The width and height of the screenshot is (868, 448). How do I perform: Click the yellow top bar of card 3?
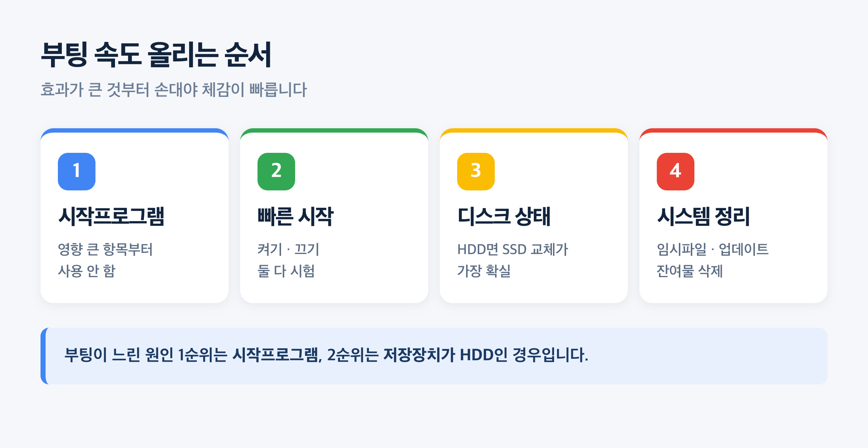pos(534,130)
